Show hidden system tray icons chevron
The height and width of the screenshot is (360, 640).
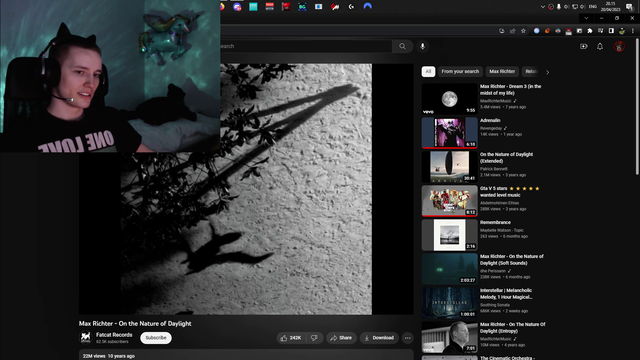click(x=542, y=7)
